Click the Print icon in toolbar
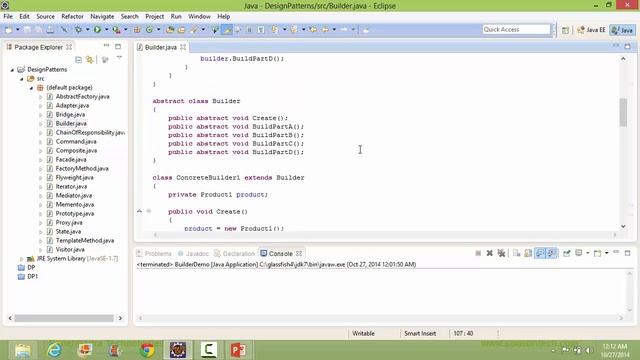The image size is (640, 360). pyautogui.click(x=50, y=29)
